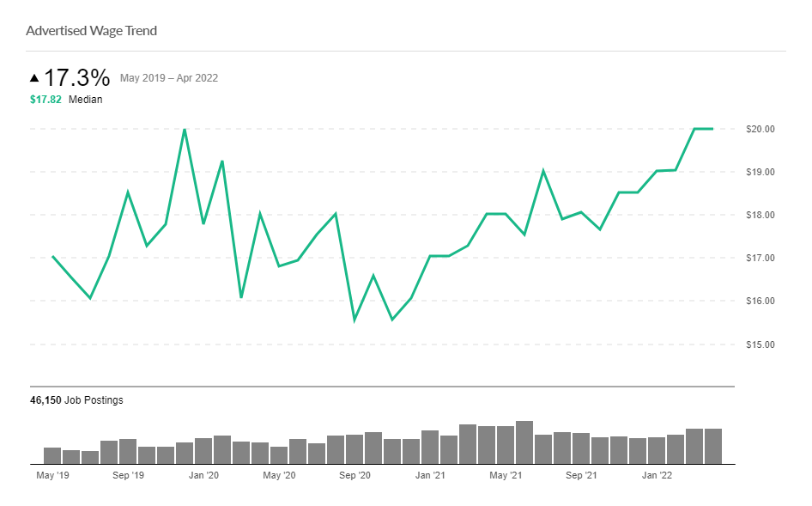Click the $17.82 median value
The width and height of the screenshot is (812, 506).
tap(45, 100)
